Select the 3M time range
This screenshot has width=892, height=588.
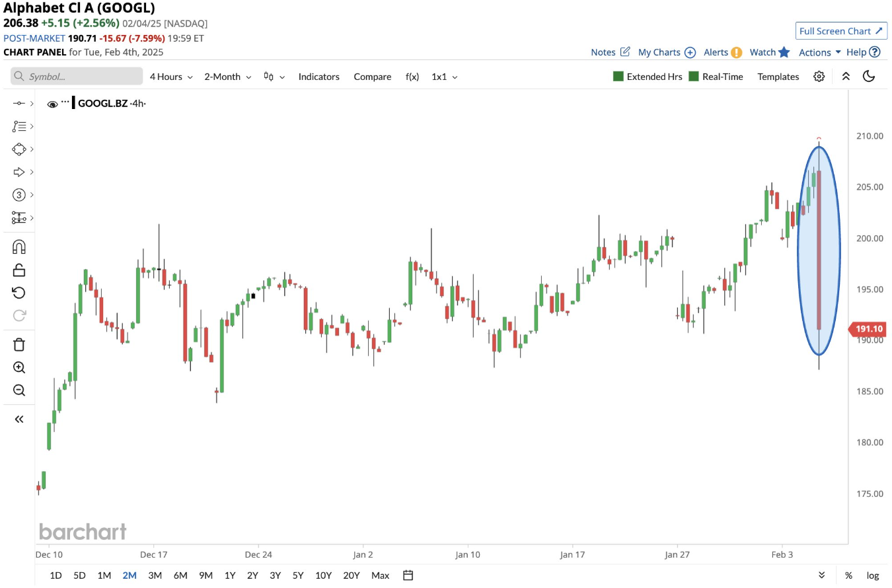click(x=155, y=575)
